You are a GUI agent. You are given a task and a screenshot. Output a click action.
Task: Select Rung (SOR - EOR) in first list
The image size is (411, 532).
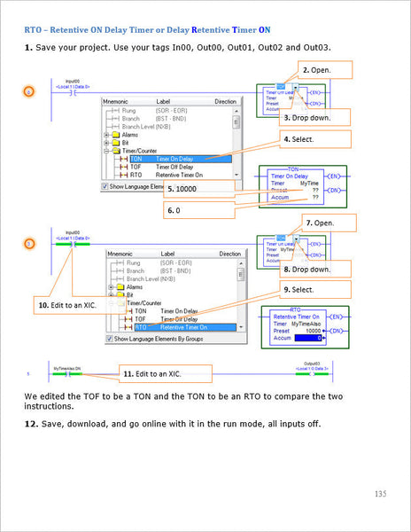point(154,111)
